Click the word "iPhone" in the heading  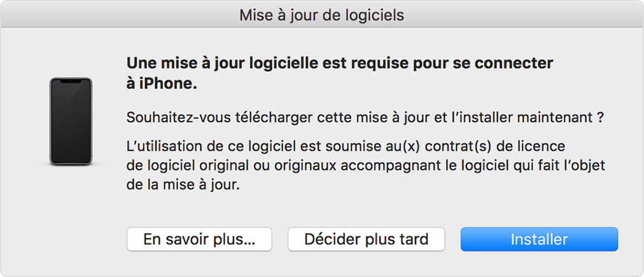click(x=167, y=83)
